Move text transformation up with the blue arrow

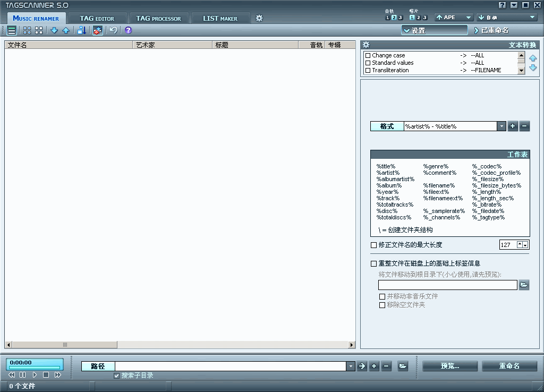(x=533, y=58)
